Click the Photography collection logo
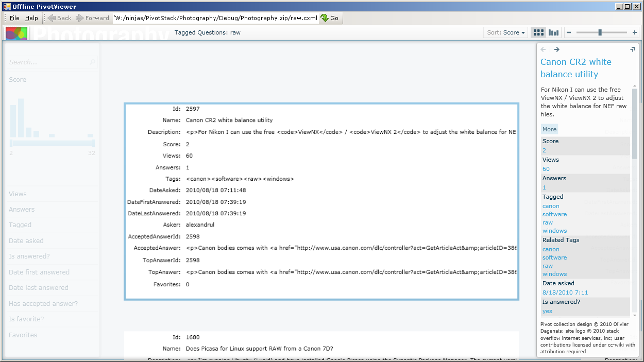This screenshot has width=644, height=362. click(16, 34)
